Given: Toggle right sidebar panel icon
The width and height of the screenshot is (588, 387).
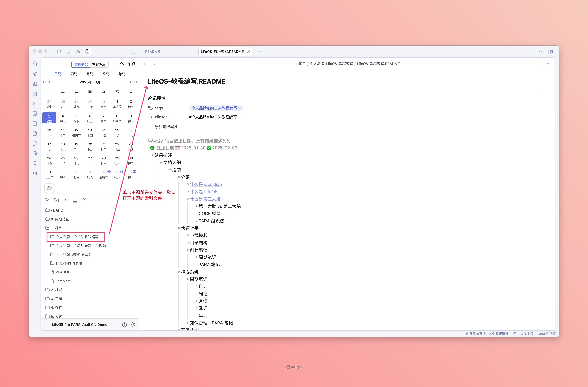Looking at the screenshot, I should tap(550, 52).
